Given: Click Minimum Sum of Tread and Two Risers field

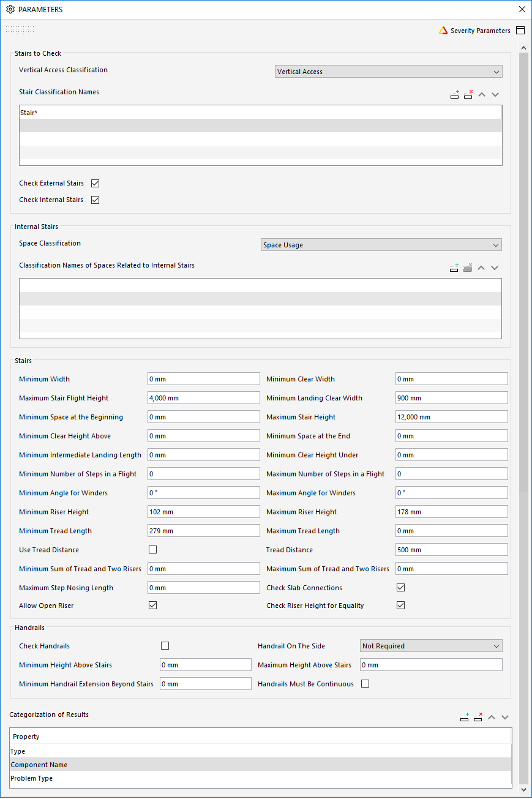Looking at the screenshot, I should 204,569.
